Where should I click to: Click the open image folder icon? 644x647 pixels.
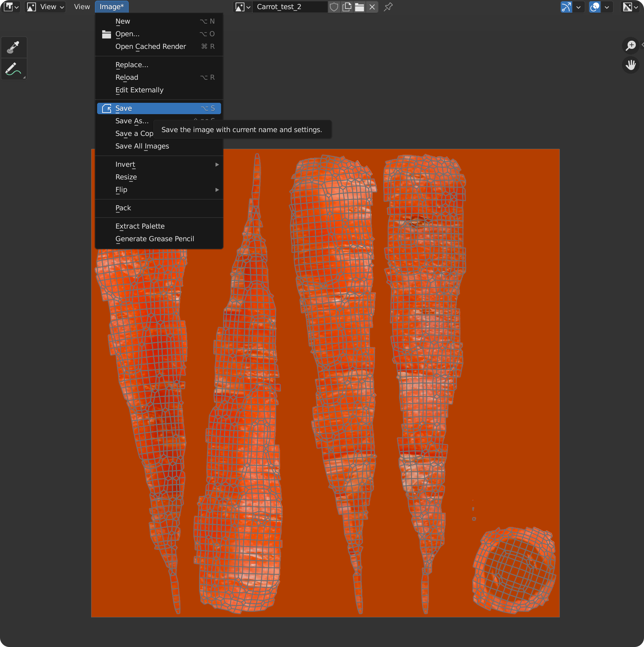[x=359, y=7]
